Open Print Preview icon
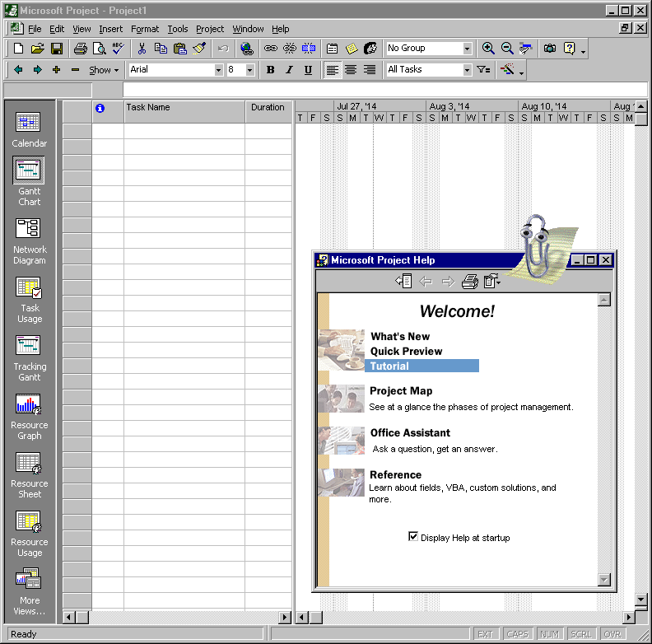Image resolution: width=652 pixels, height=644 pixels. [x=100, y=49]
